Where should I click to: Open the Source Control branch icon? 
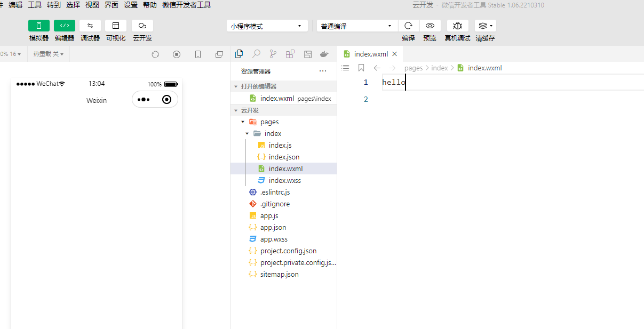pos(273,54)
